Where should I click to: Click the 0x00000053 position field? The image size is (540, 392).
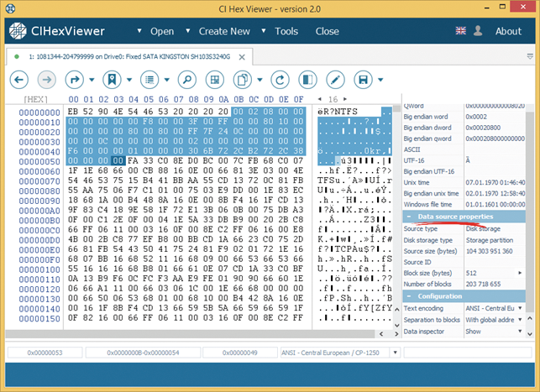tap(45, 353)
